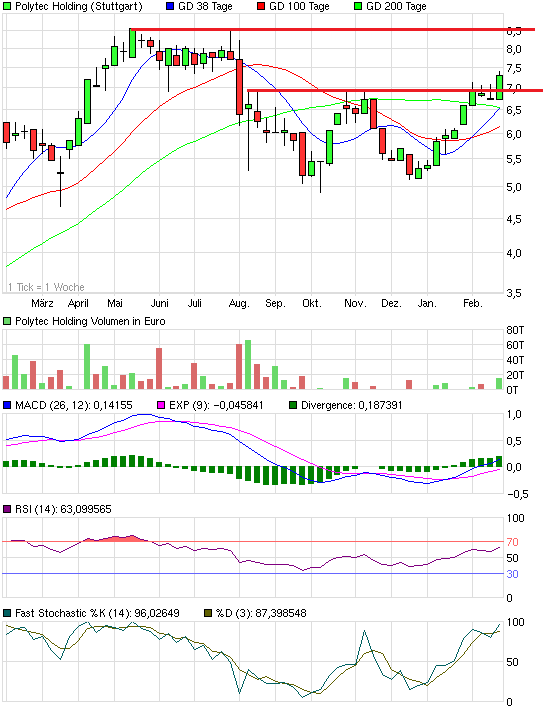
Task: Click the Aug. label on the time axis
Action: (x=239, y=303)
